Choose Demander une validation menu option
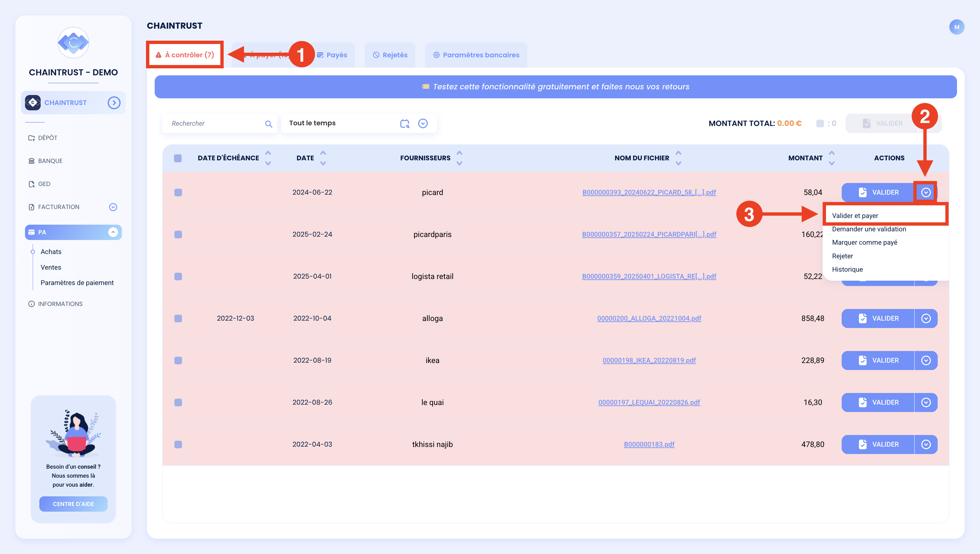The width and height of the screenshot is (980, 554). [x=869, y=229]
